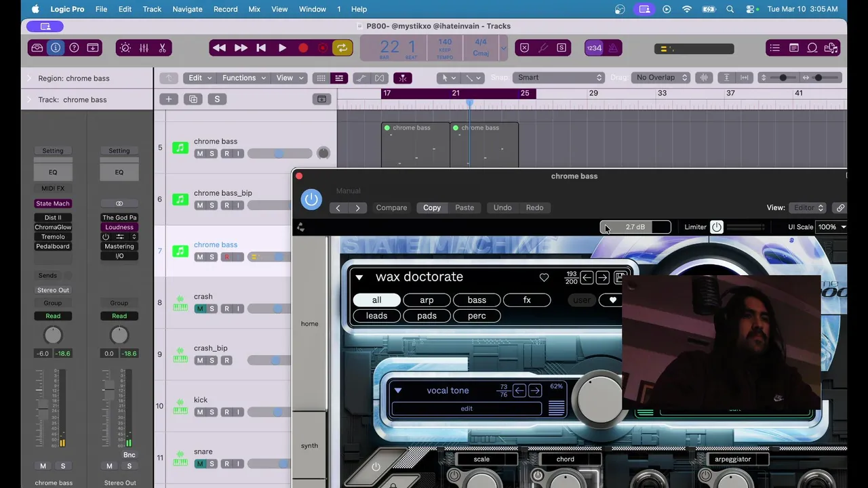Viewport: 868px width, 488px height.
Task: Expand the Track: chrome bass inspector
Action: click(29, 100)
